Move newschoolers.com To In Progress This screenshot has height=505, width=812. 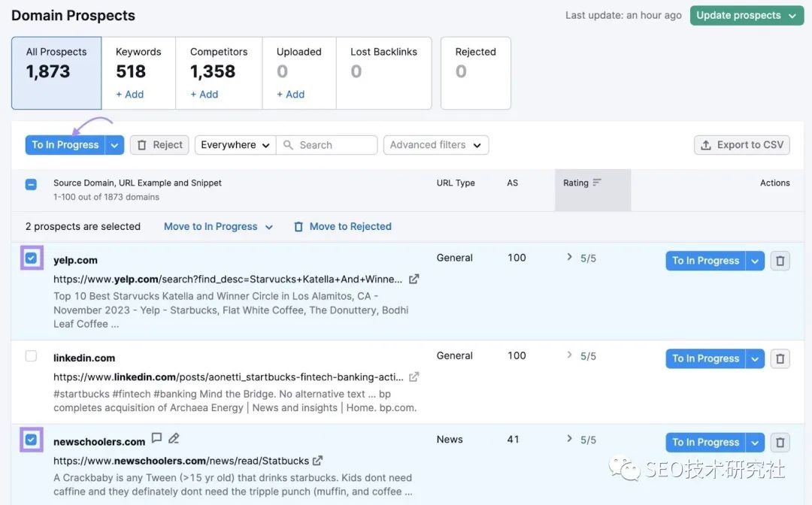[705, 443]
